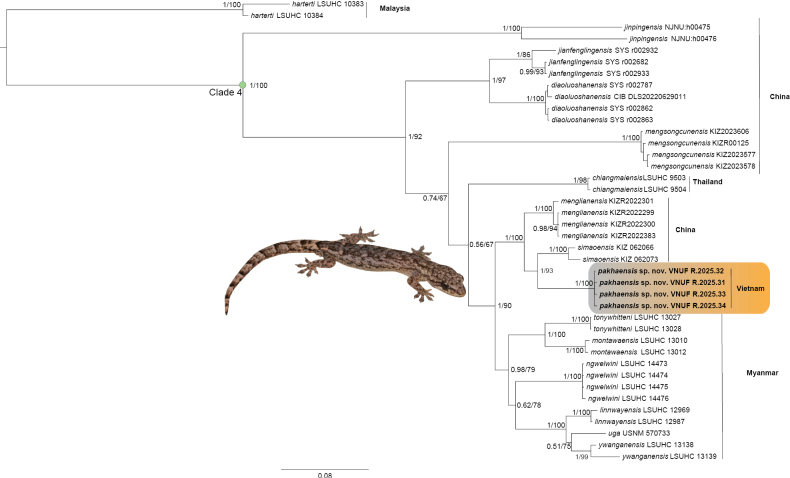Click support value '1/93' near pakhaensis

[x=547, y=271]
